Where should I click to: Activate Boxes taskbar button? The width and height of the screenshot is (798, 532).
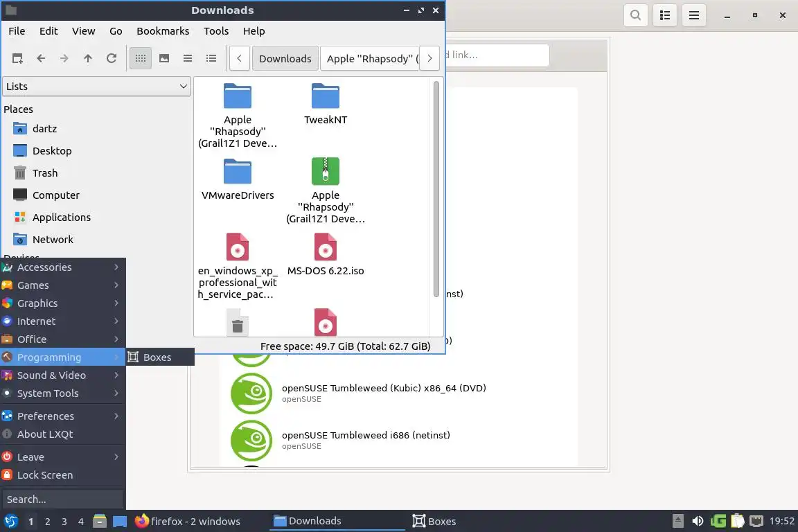pos(434,522)
